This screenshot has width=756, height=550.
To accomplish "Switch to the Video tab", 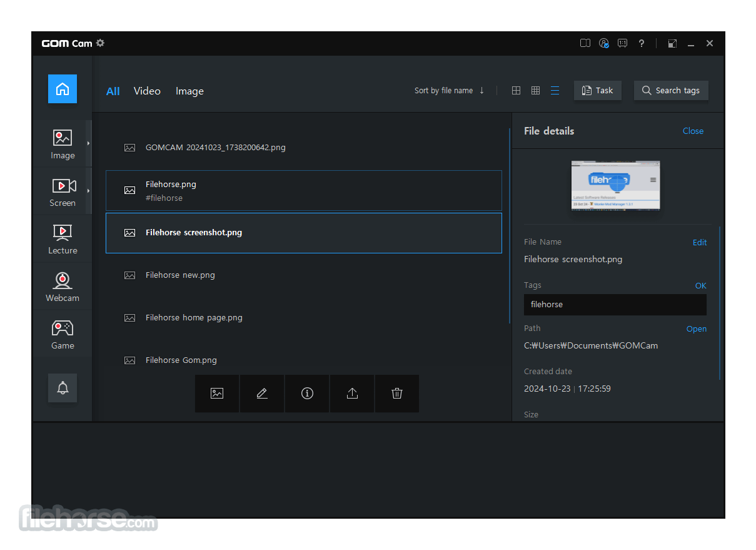I will pyautogui.click(x=147, y=91).
